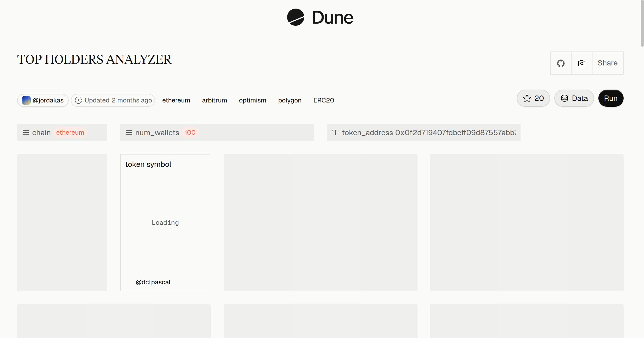Viewport: 644px width, 338px height.
Task: Star this dashboard with 20 stars
Action: click(x=533, y=98)
